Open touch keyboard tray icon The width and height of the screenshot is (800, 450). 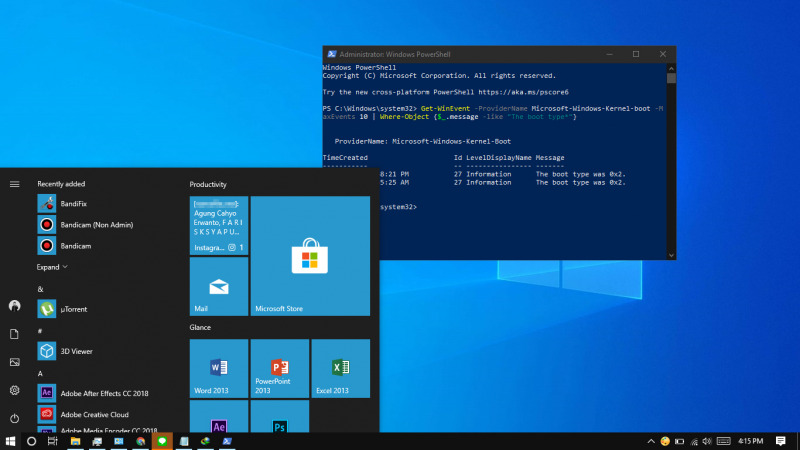723,441
